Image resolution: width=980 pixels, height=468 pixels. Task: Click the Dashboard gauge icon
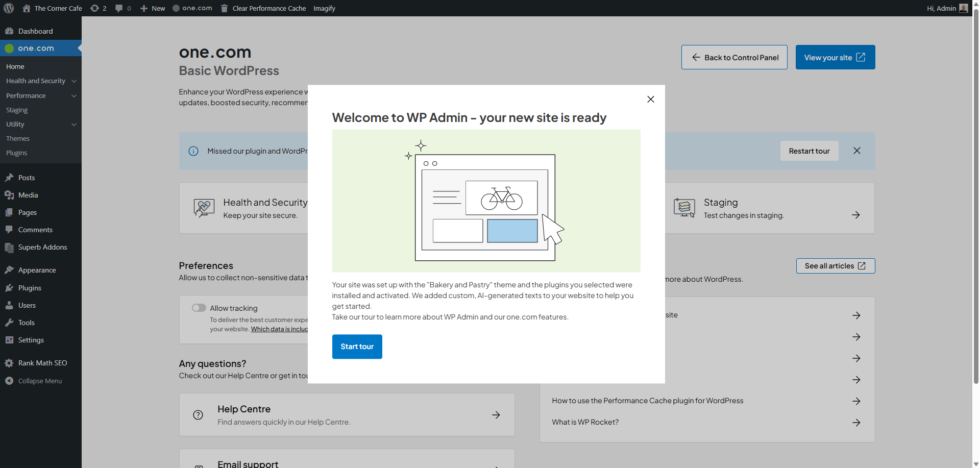tap(9, 31)
